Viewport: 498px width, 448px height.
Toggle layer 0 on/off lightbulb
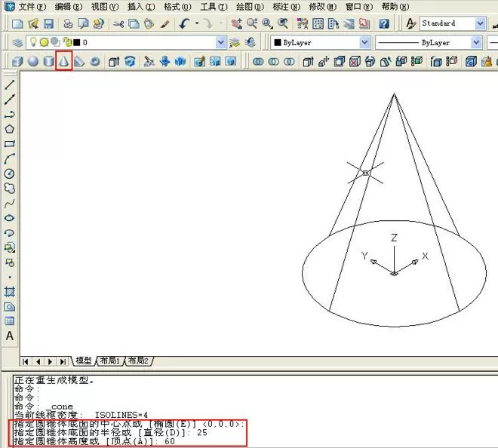(x=33, y=42)
